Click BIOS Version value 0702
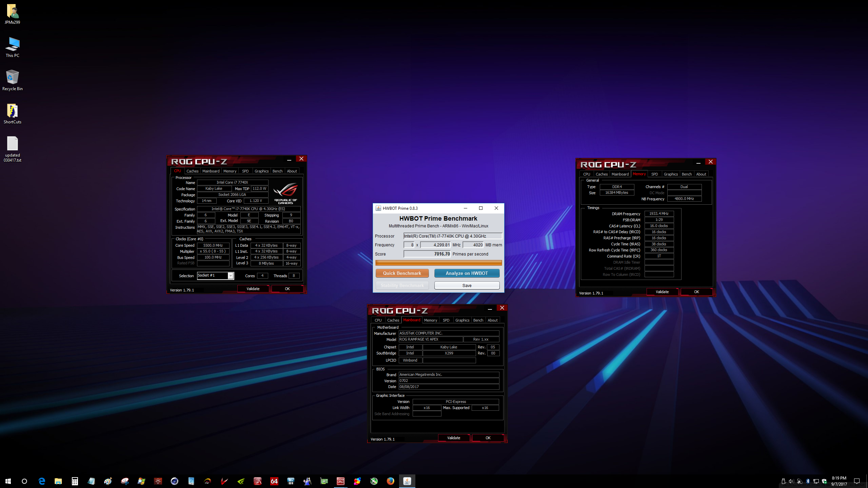Image resolution: width=868 pixels, height=488 pixels. point(449,381)
